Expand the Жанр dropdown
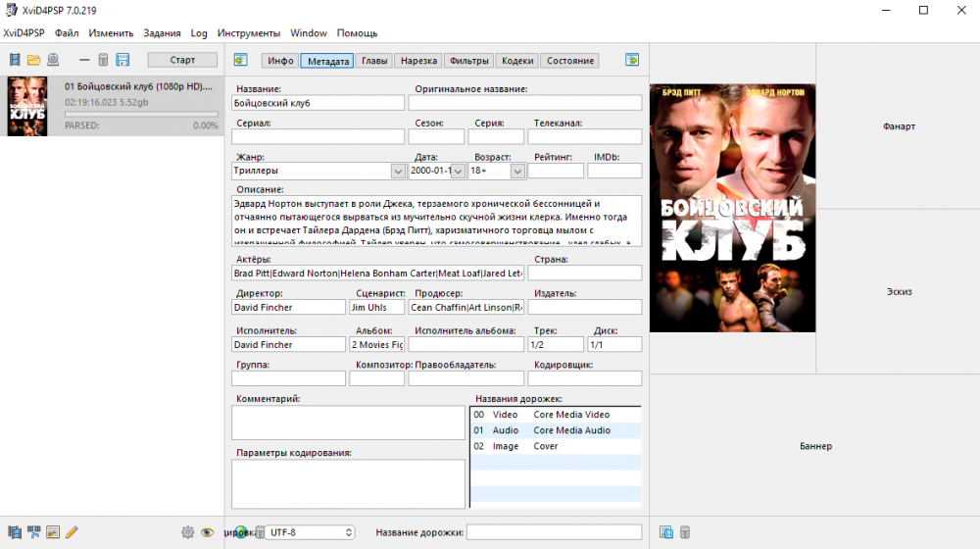 (x=398, y=171)
